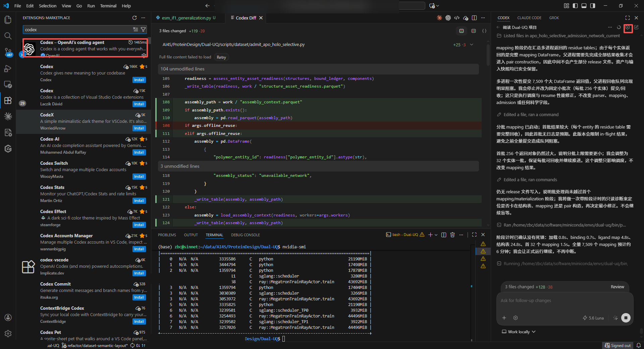Screen dimensions: 644x349
Task: Open the Claude Code starburst activity icon
Action: [8, 116]
